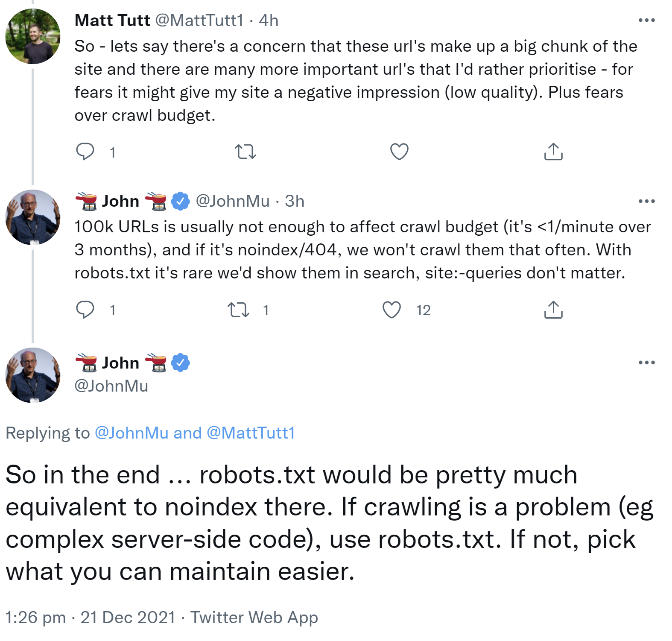Share John's 100k URLs tweet

pos(553,310)
